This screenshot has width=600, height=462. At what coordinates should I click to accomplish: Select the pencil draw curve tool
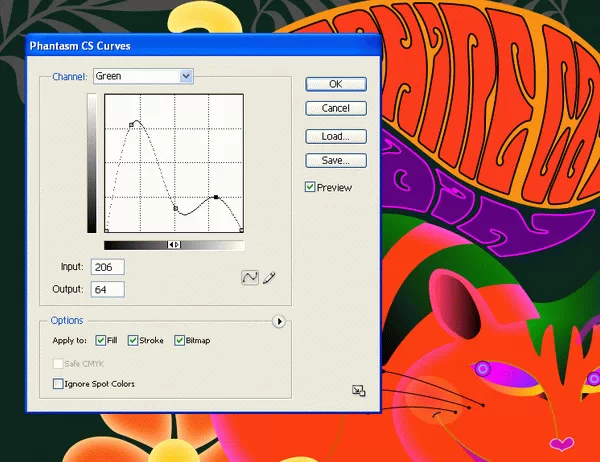click(x=269, y=277)
